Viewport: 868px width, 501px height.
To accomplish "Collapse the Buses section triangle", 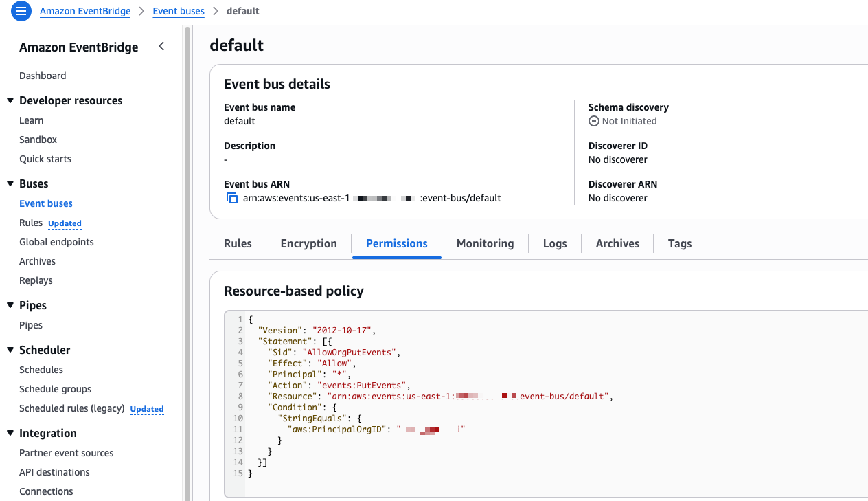I will coord(10,183).
